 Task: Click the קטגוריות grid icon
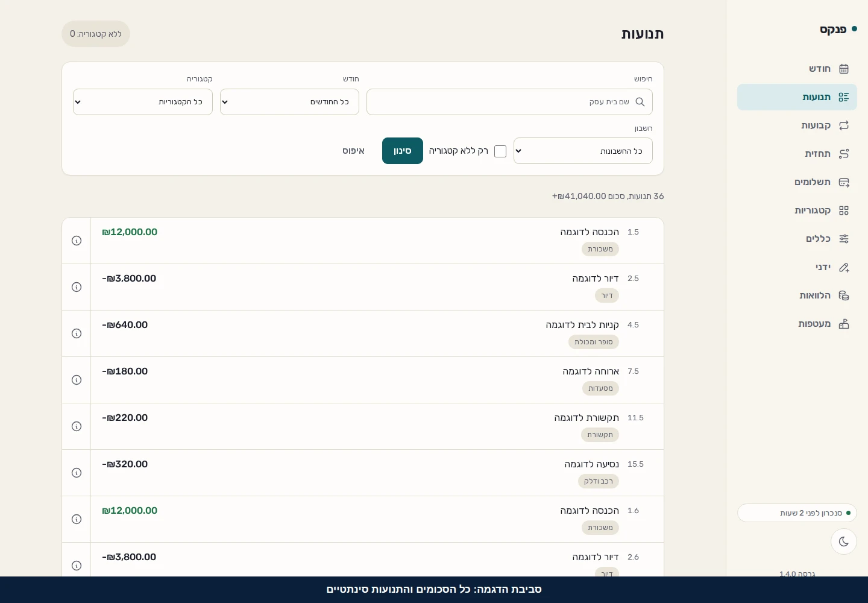(844, 210)
